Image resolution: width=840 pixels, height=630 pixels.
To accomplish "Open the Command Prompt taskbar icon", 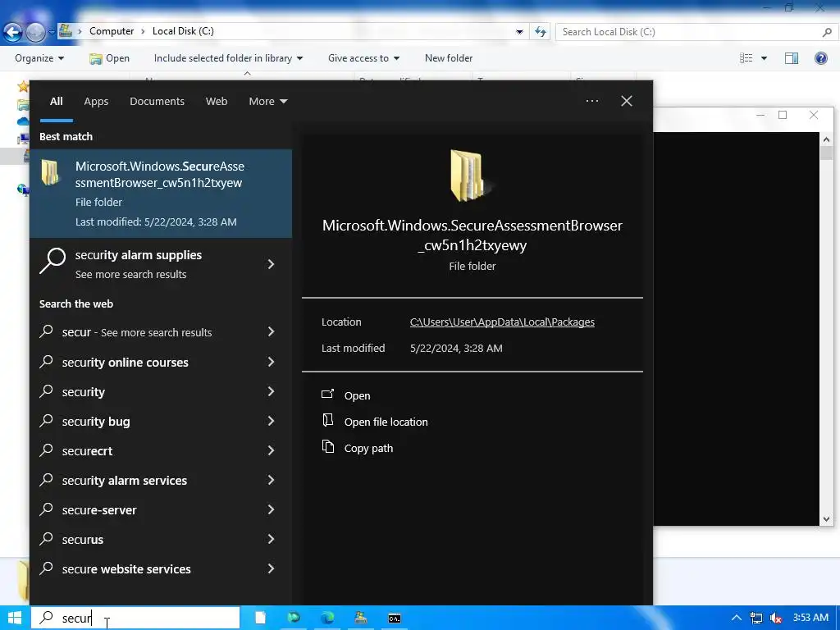I will (x=395, y=619).
